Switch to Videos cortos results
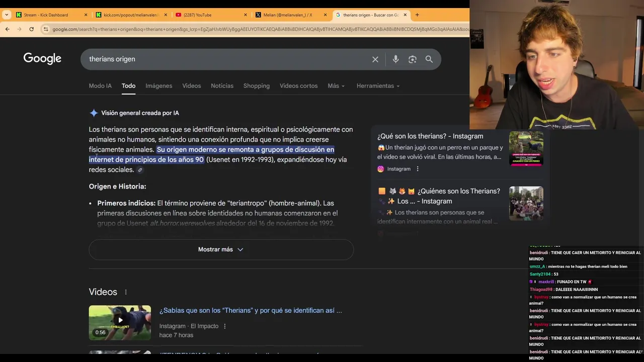Image resolution: width=644 pixels, height=362 pixels. pyautogui.click(x=298, y=86)
